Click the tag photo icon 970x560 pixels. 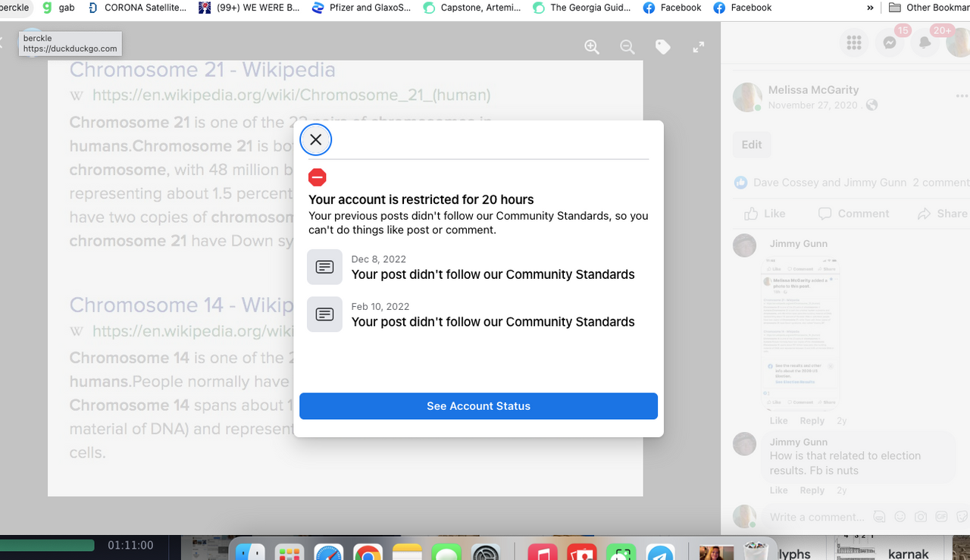point(663,47)
